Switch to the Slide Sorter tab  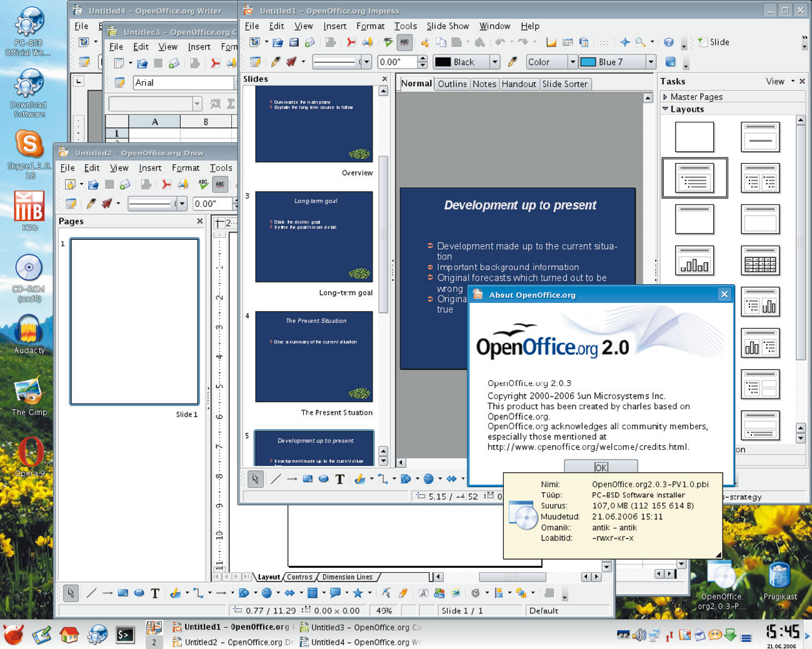click(x=564, y=84)
